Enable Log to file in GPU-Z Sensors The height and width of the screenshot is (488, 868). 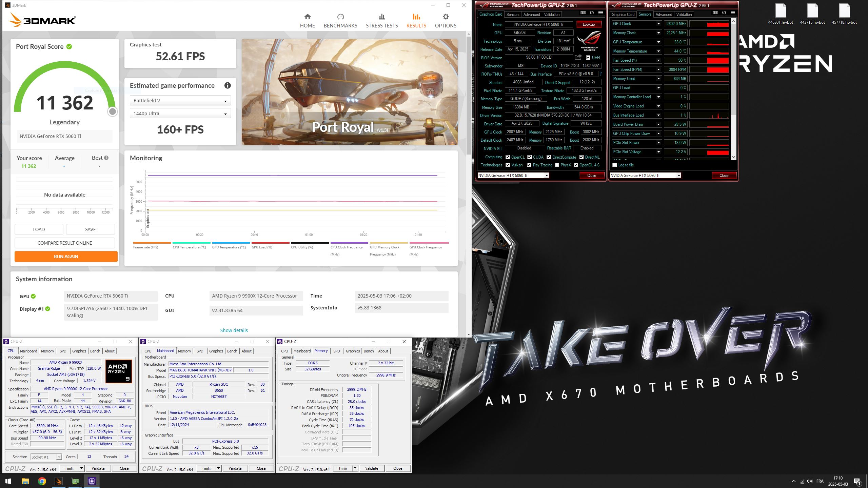pos(614,165)
